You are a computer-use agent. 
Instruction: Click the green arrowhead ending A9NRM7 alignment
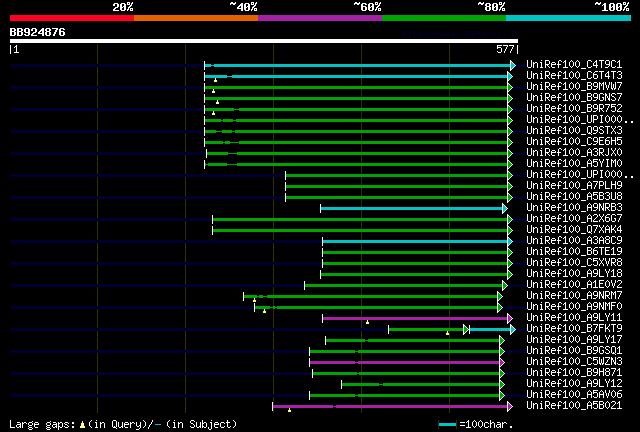pos(500,296)
